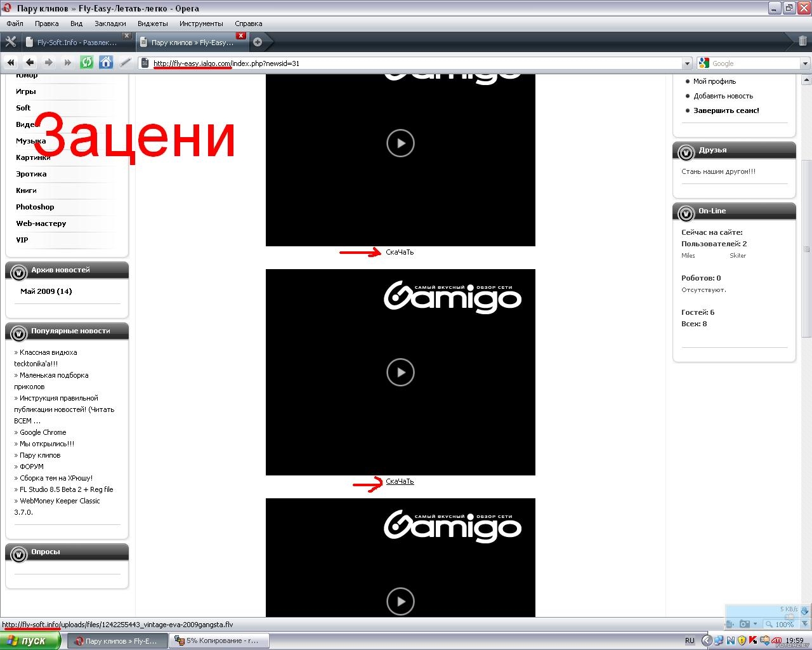Viewport: 812px width, 650px height.
Task: Click the Google search field
Action: (x=755, y=63)
